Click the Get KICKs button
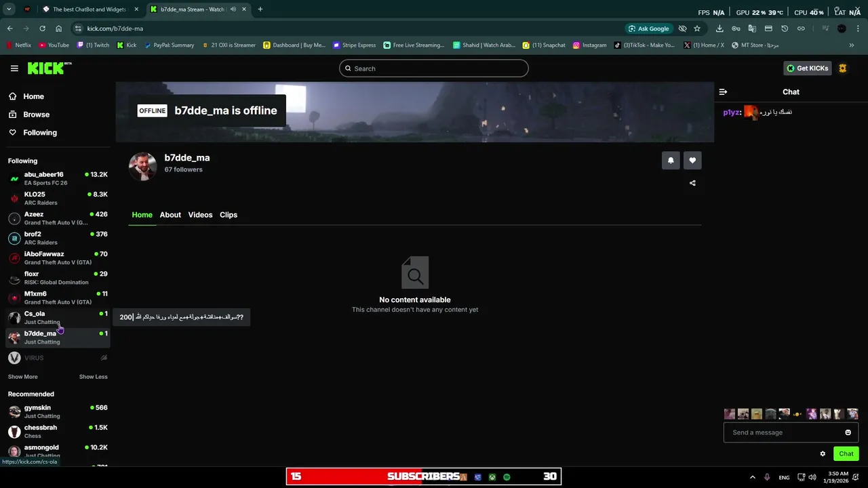The height and width of the screenshot is (488, 868). pyautogui.click(x=807, y=68)
